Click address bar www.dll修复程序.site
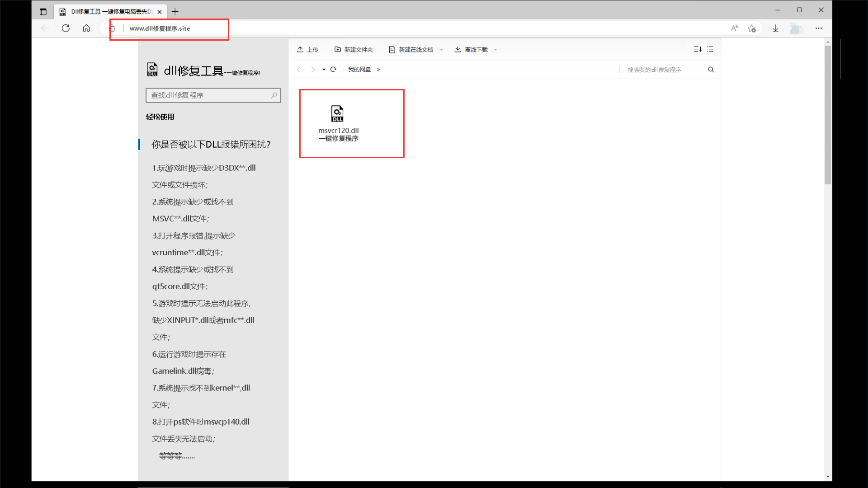Screen dimensions: 868x488 pos(160,28)
